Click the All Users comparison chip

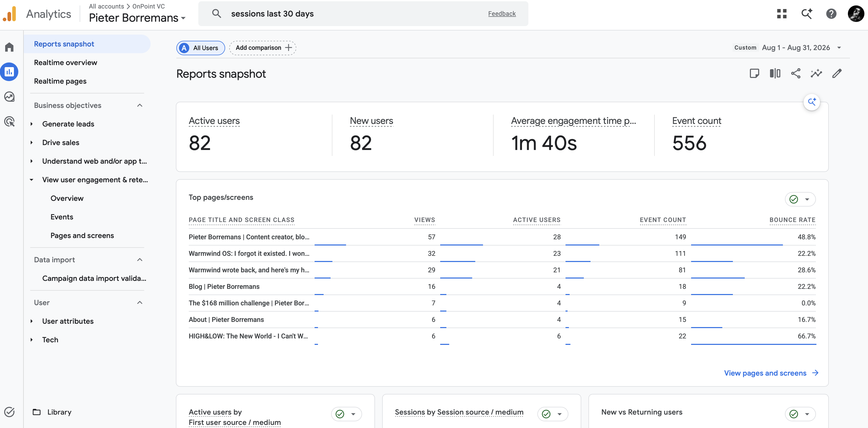pyautogui.click(x=200, y=48)
